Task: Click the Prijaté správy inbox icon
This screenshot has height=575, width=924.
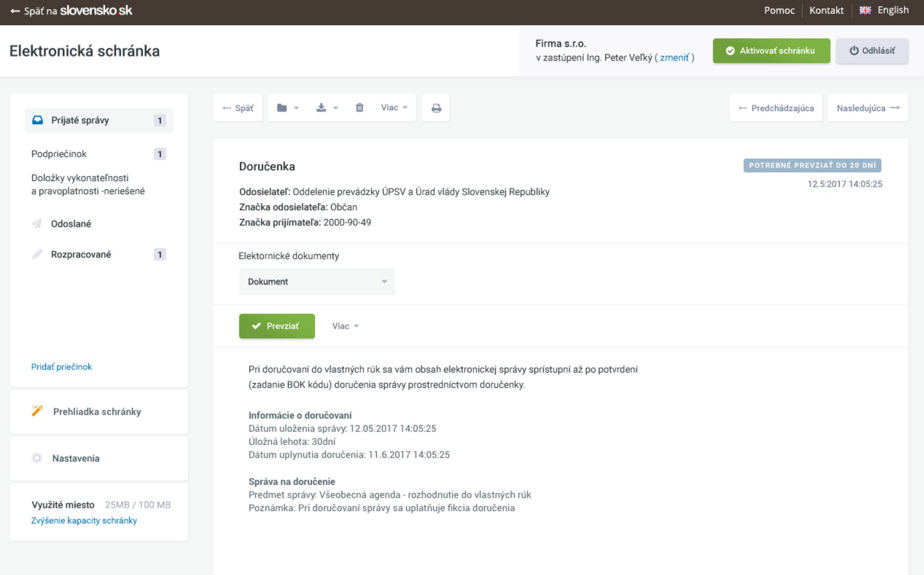Action: tap(37, 120)
